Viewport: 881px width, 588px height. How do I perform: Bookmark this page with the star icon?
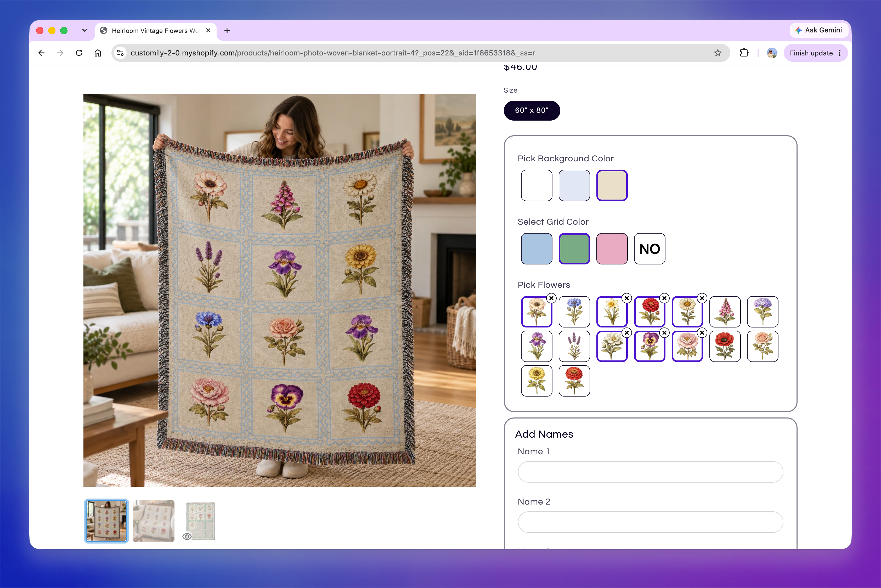[x=718, y=53]
